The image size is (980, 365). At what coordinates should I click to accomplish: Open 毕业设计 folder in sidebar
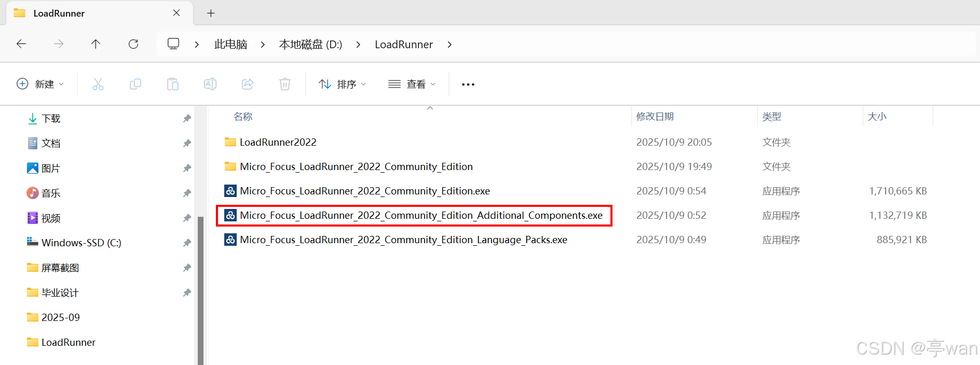52,293
